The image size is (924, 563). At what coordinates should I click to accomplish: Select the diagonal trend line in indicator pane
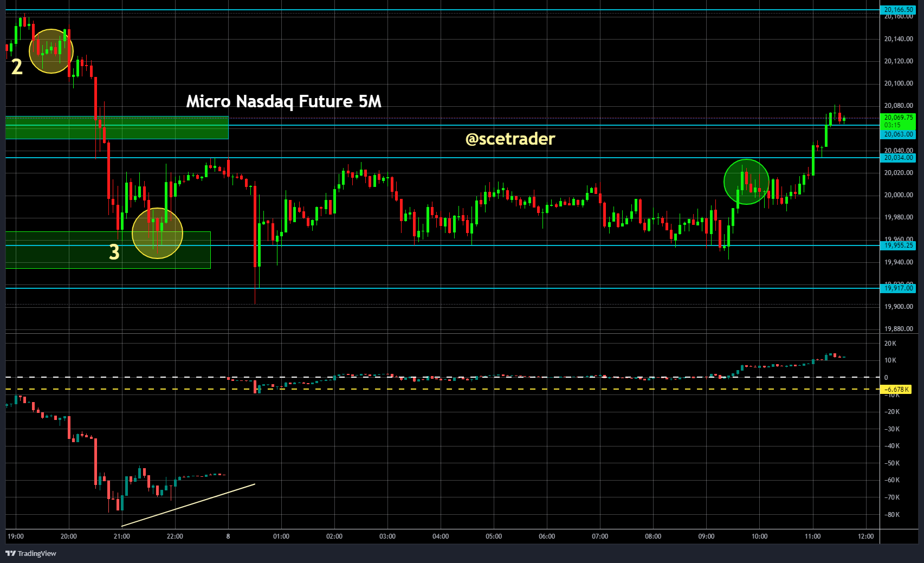click(188, 505)
